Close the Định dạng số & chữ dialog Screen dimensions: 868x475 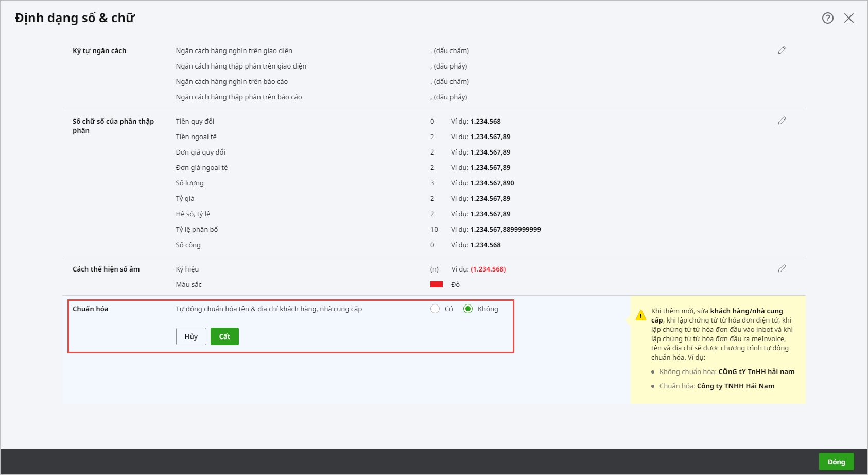[849, 18]
